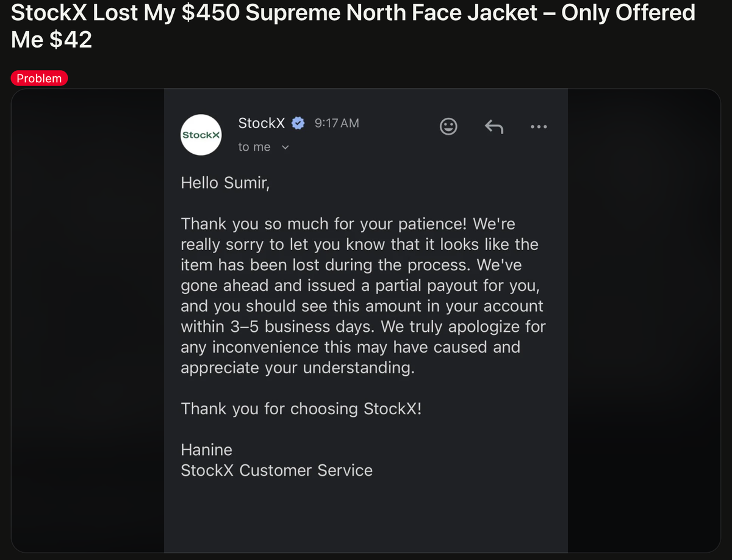Open the overflow menu with three dots

click(539, 126)
